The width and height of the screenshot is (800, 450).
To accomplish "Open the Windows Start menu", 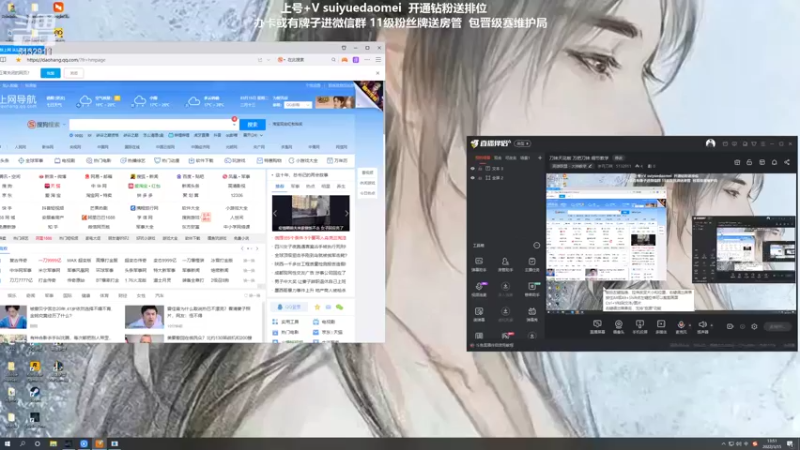I will (x=7, y=444).
